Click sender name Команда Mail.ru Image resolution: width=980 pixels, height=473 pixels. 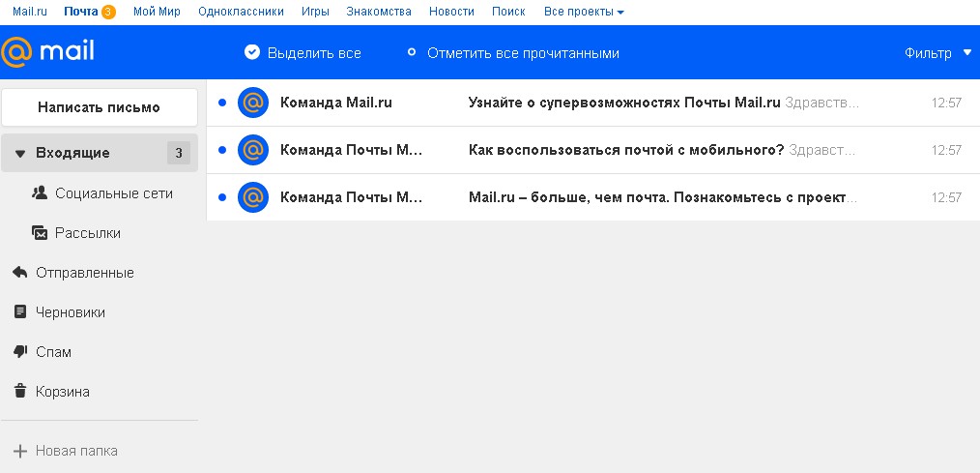click(x=336, y=103)
